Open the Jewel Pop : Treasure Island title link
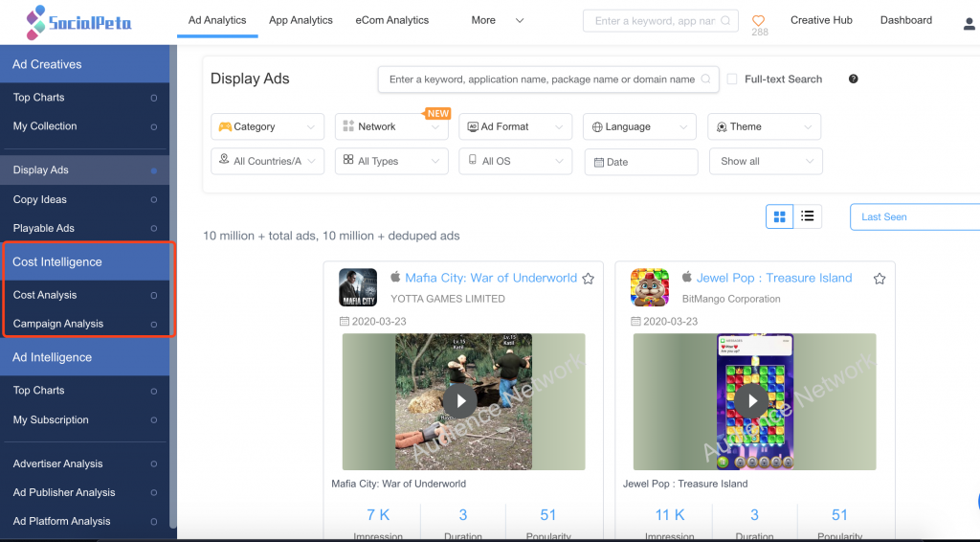980x542 pixels. [x=773, y=279]
